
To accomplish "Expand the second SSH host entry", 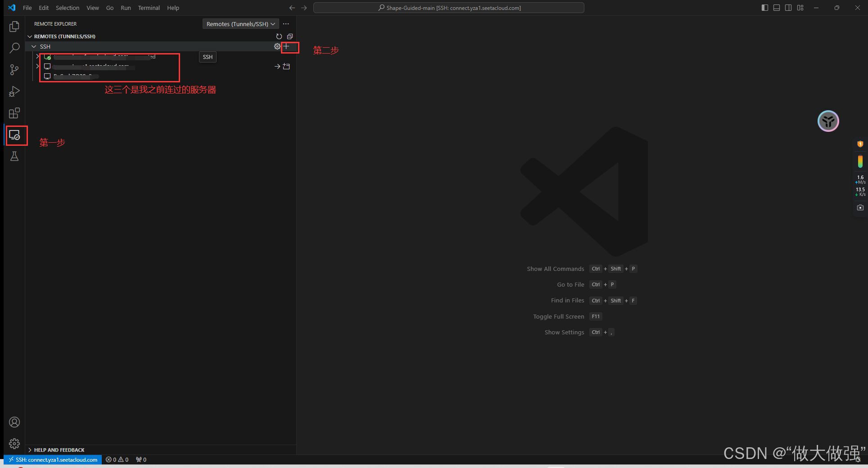I will 37,66.
